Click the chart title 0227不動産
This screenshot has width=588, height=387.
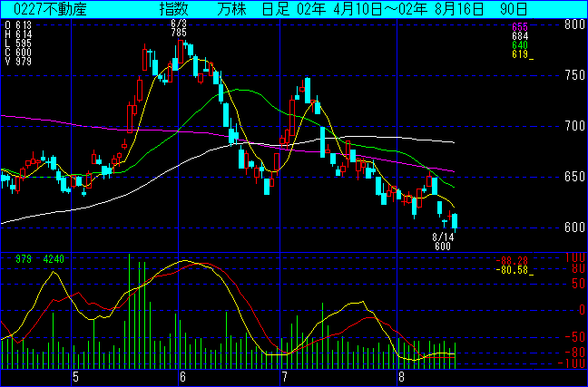(50, 9)
